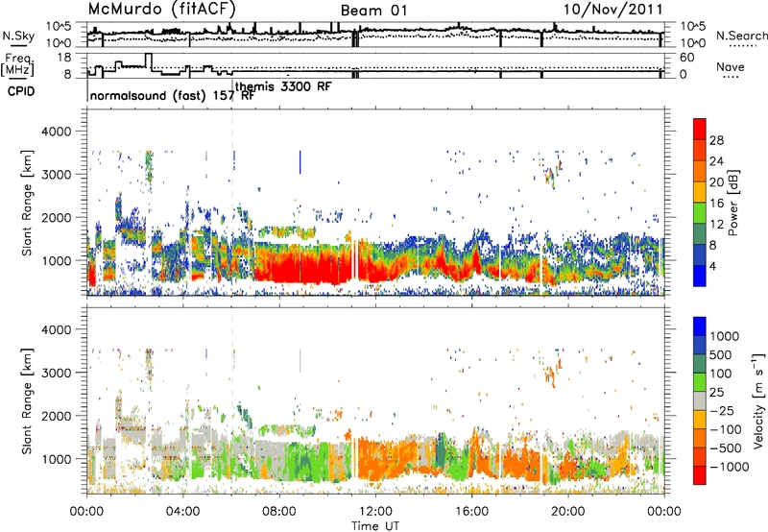The width and height of the screenshot is (768, 532).
Task: Click the '28' tick on power colorbar
Action: 716,140
